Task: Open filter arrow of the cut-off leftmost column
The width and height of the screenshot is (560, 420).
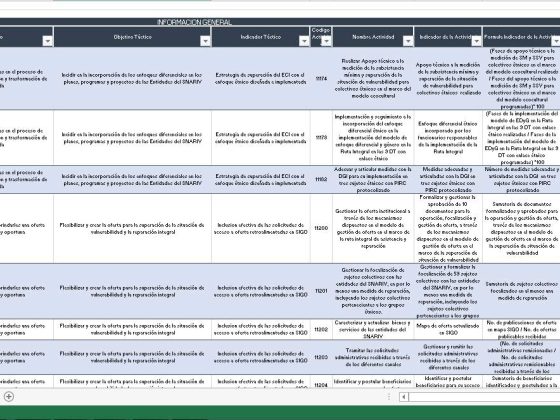Action: [48, 41]
